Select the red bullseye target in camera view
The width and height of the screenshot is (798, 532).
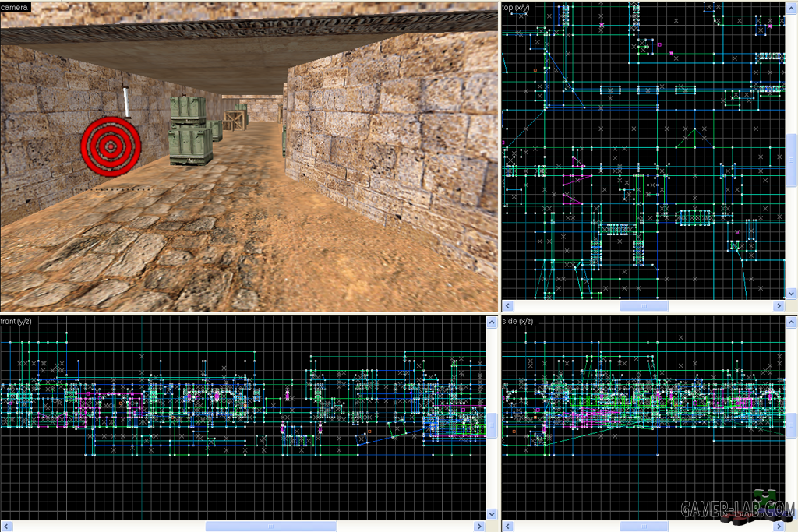[111, 146]
